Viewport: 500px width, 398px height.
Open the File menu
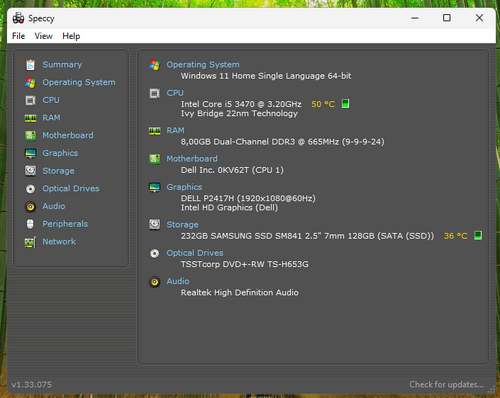click(x=18, y=36)
